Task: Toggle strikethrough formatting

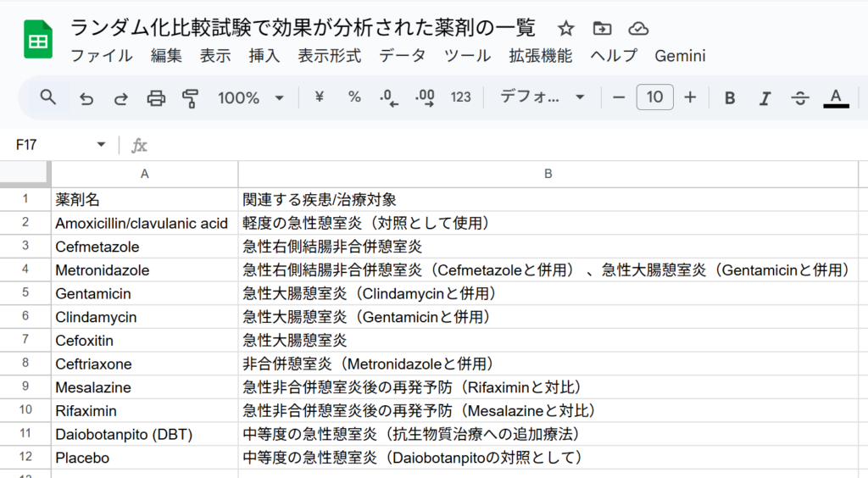Action: point(800,98)
